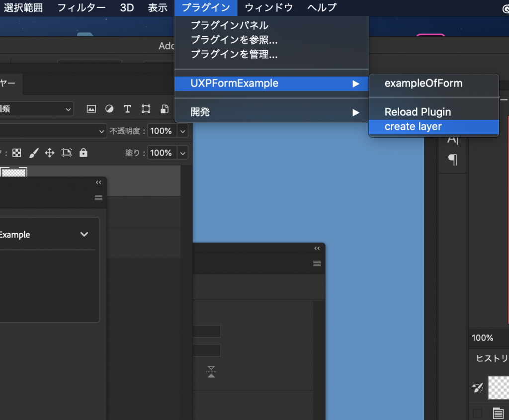Open the Fill percentage control

[182, 153]
